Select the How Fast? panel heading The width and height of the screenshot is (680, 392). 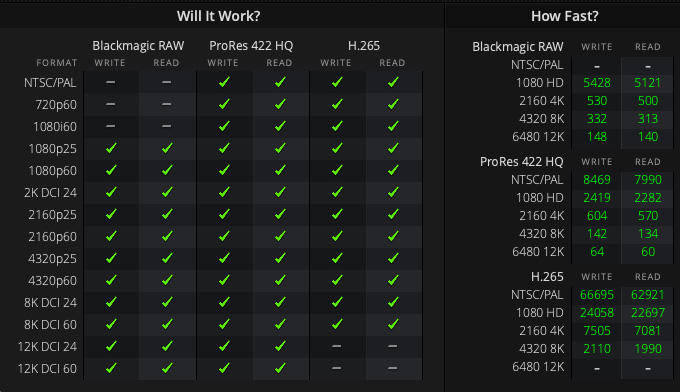[565, 16]
